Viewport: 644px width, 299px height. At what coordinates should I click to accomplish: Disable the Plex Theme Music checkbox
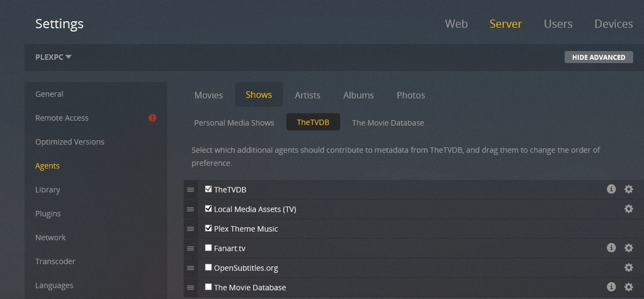coord(208,228)
